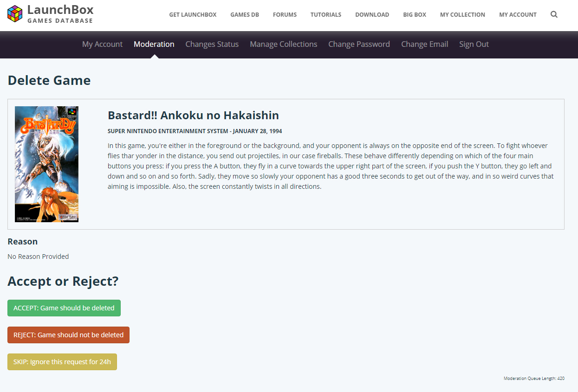Open MY ACCOUNT in top navigation

[x=518, y=15]
